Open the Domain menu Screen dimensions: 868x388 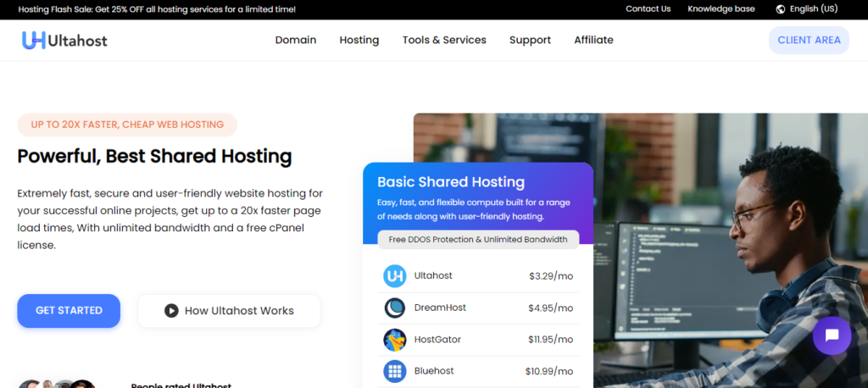coord(296,40)
